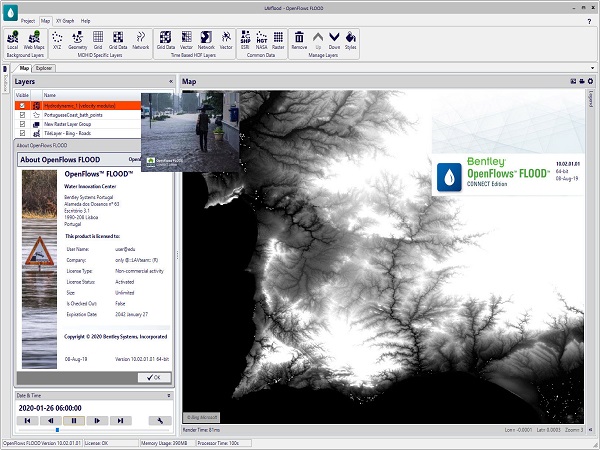Screen dimensions: 600x450
Task: Add Network in MOHID Specific Layers
Action: pyautogui.click(x=140, y=40)
